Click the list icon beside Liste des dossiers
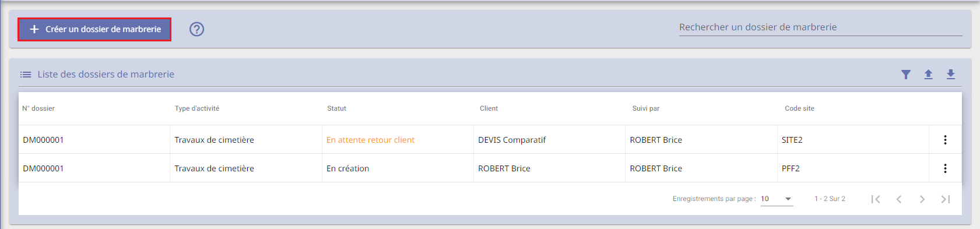 [26, 75]
